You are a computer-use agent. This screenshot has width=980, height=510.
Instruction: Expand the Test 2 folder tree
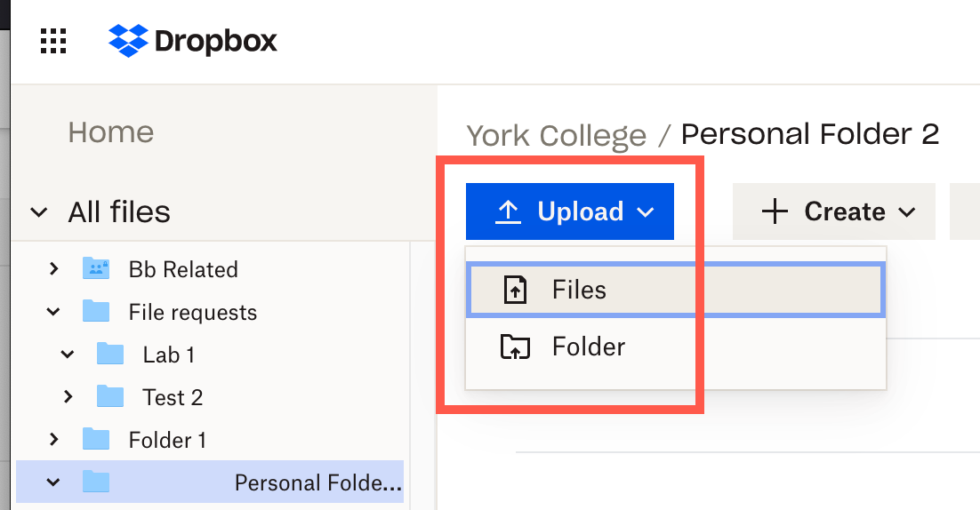coord(68,396)
